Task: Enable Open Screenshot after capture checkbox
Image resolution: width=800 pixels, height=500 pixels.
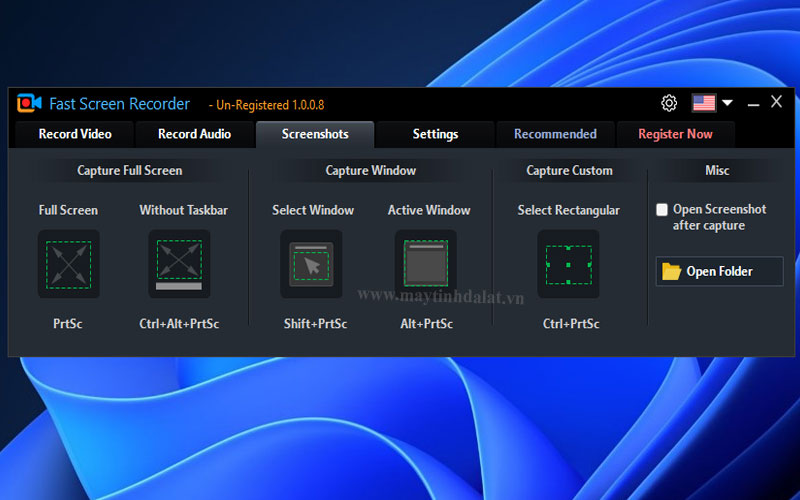Action: (662, 210)
